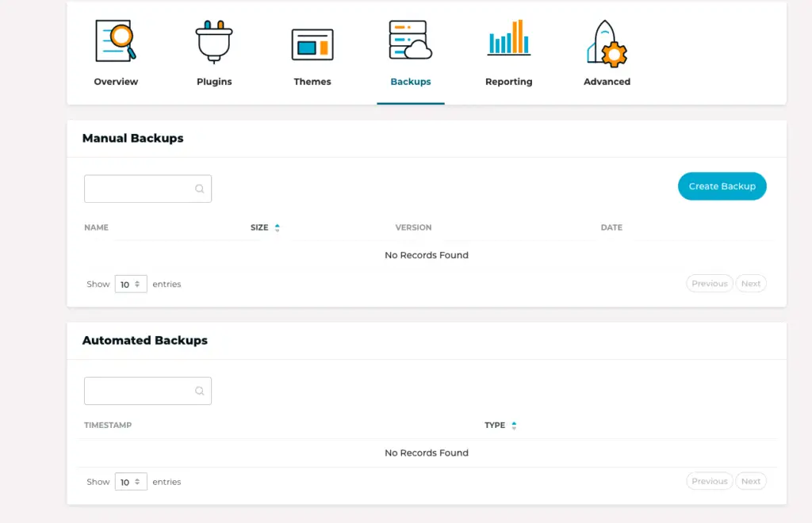812x523 pixels.
Task: Open the Overview magnifier document icon
Action: (x=116, y=41)
